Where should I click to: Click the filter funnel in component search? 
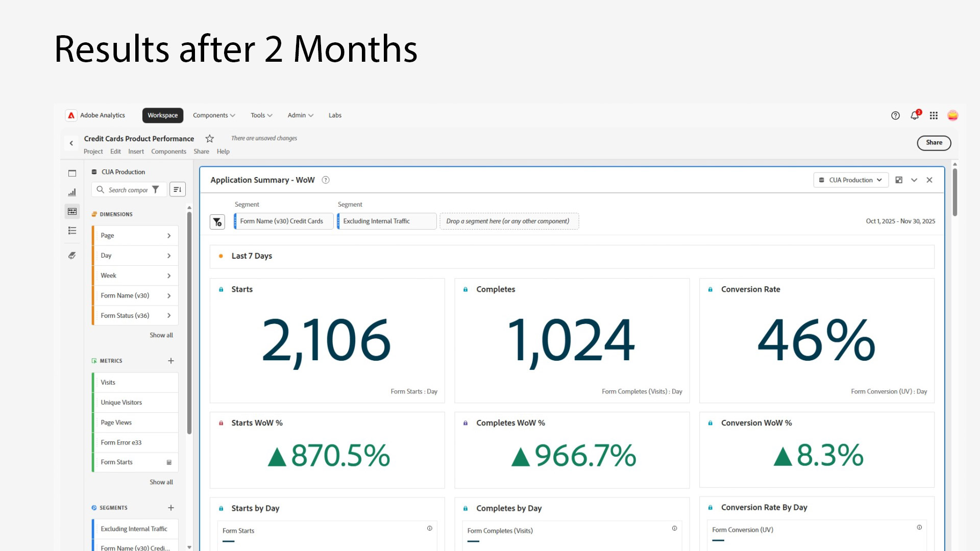156,190
